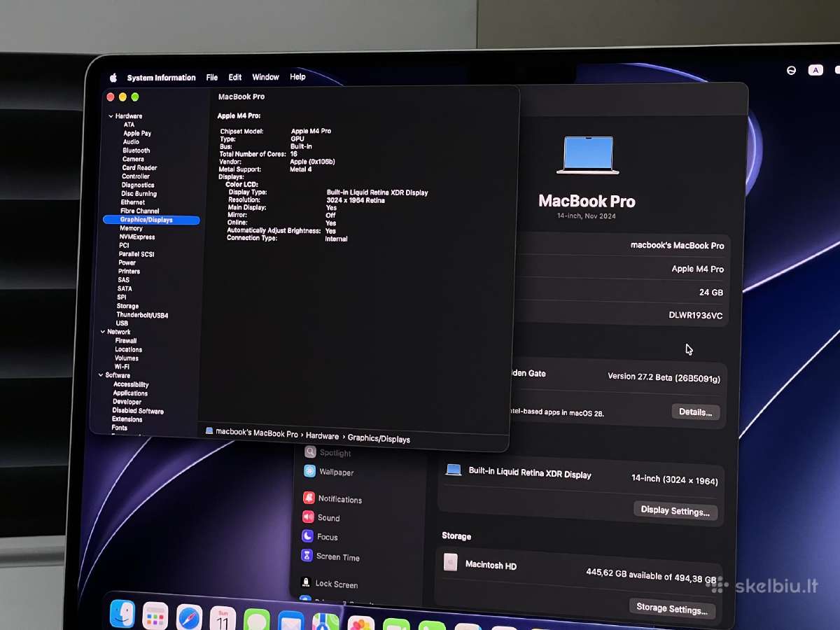Click the Macintosh HD drive icon
Viewport: 840px width, 630px height.
[x=451, y=562]
